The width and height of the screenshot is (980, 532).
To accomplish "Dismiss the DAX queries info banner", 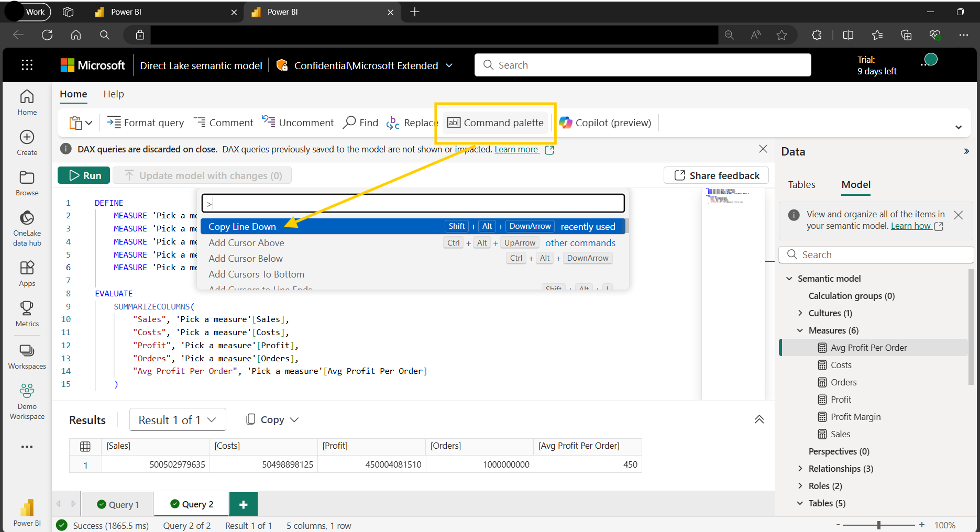I will (x=763, y=149).
